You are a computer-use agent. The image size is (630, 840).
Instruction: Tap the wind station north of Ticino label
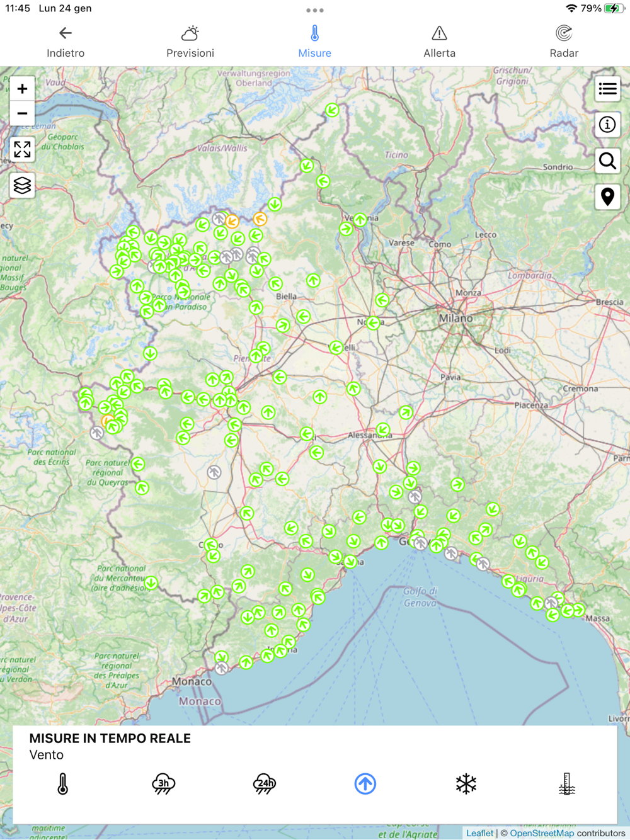pyautogui.click(x=332, y=110)
